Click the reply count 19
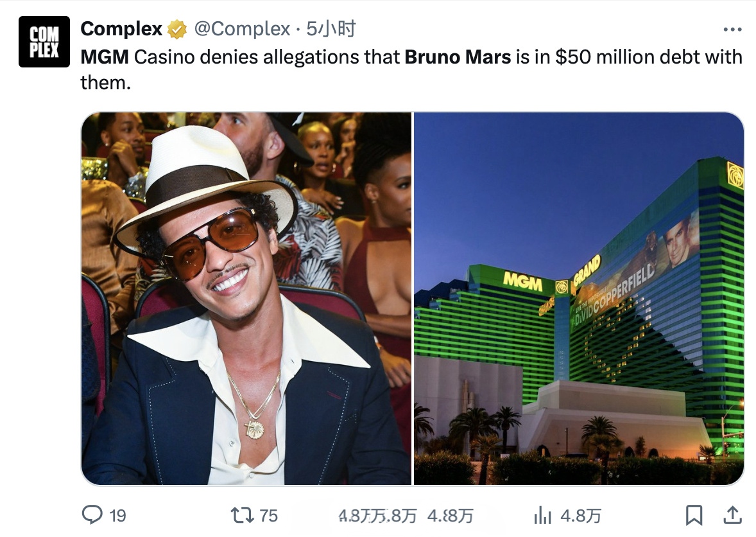This screenshot has width=756, height=537. coord(117,516)
